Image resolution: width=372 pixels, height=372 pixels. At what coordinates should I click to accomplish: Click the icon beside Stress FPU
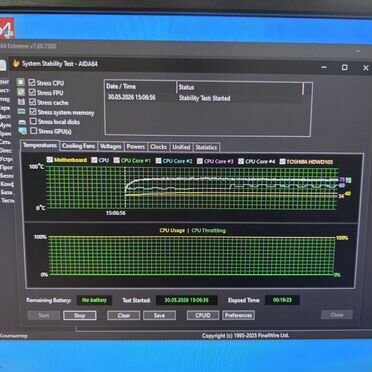(21, 92)
